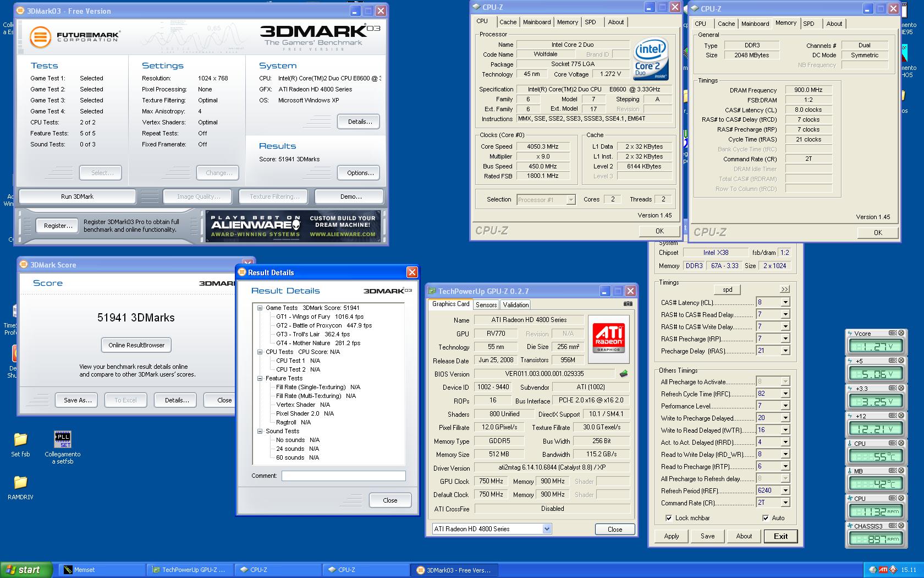924x578 pixels.
Task: Click Close in Result Details dialog
Action: click(x=390, y=500)
